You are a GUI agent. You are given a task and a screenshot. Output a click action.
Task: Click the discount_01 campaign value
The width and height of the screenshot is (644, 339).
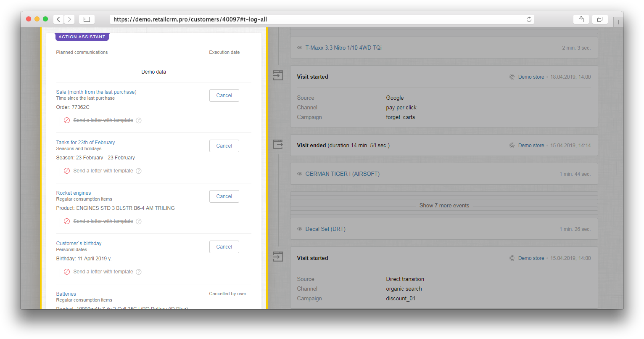click(401, 299)
